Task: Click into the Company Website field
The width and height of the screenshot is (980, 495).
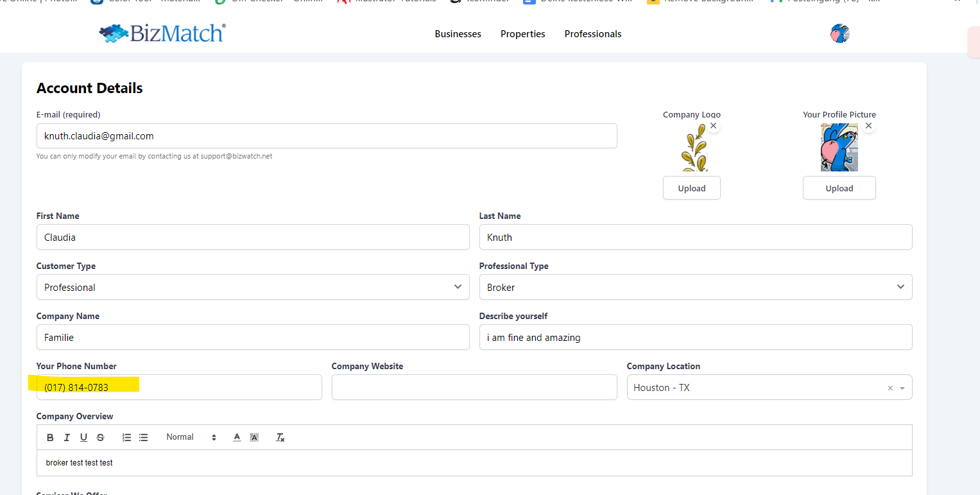Action: (x=474, y=387)
